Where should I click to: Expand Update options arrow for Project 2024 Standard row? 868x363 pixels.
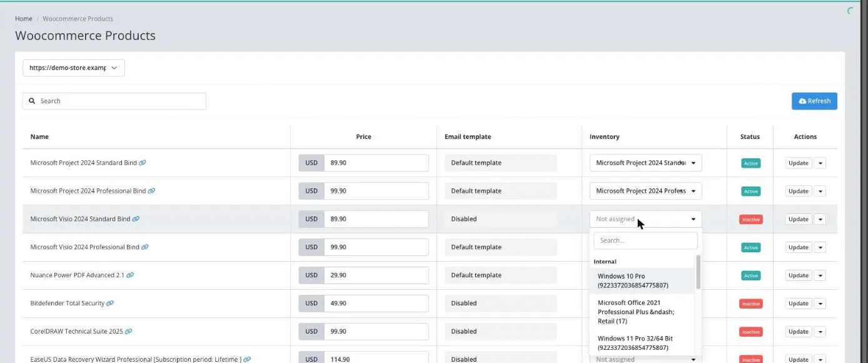coord(820,163)
